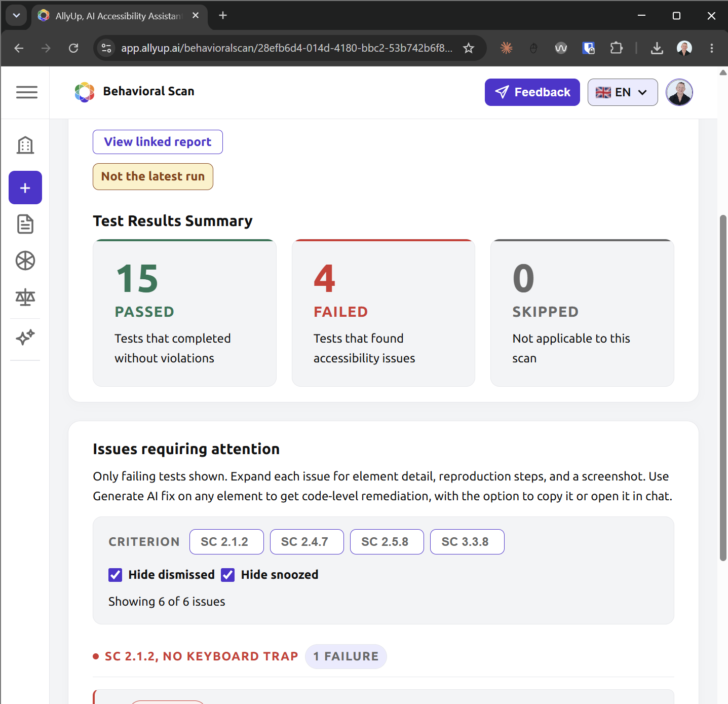Open the organization building icon in sidebar
Viewport: 728px width, 704px height.
coord(25,145)
